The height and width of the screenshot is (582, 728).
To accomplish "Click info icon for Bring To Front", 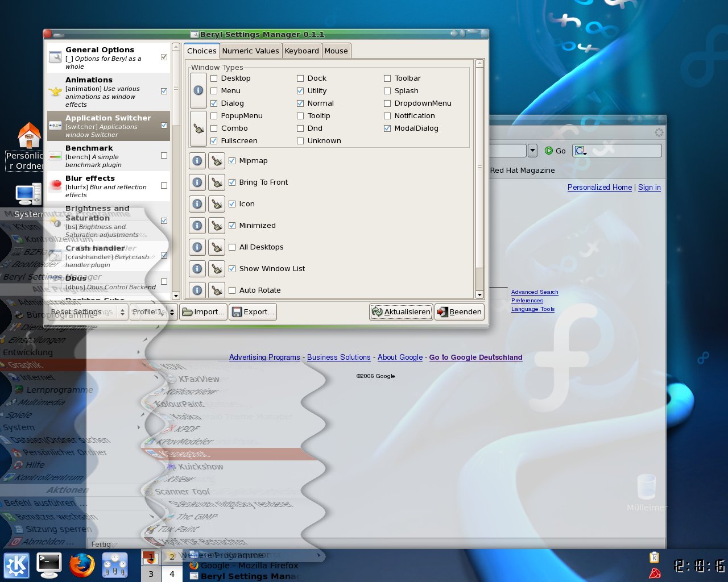I will pyautogui.click(x=197, y=182).
